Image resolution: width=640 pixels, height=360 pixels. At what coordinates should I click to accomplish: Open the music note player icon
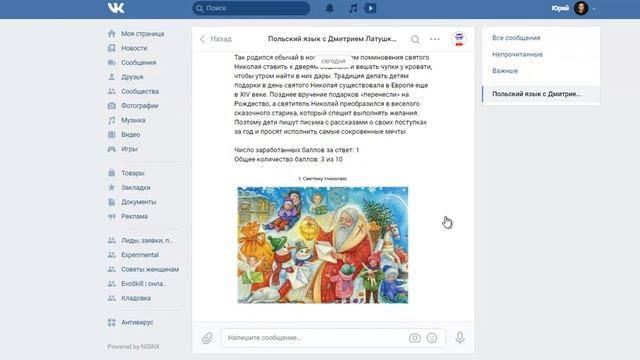(353, 8)
